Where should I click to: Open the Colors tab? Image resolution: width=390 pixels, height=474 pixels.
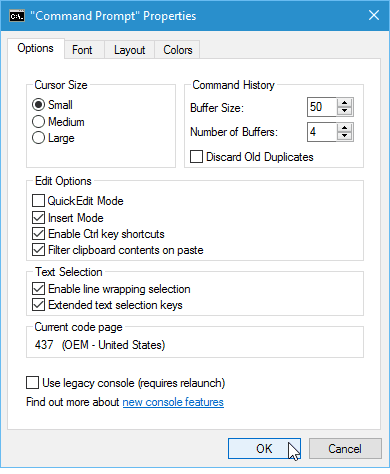click(177, 50)
